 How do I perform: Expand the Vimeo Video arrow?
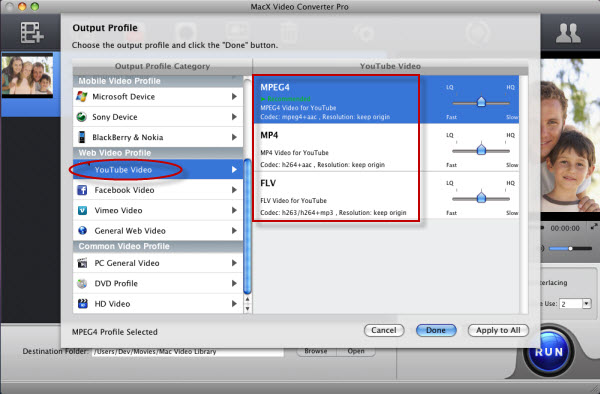coord(234,210)
